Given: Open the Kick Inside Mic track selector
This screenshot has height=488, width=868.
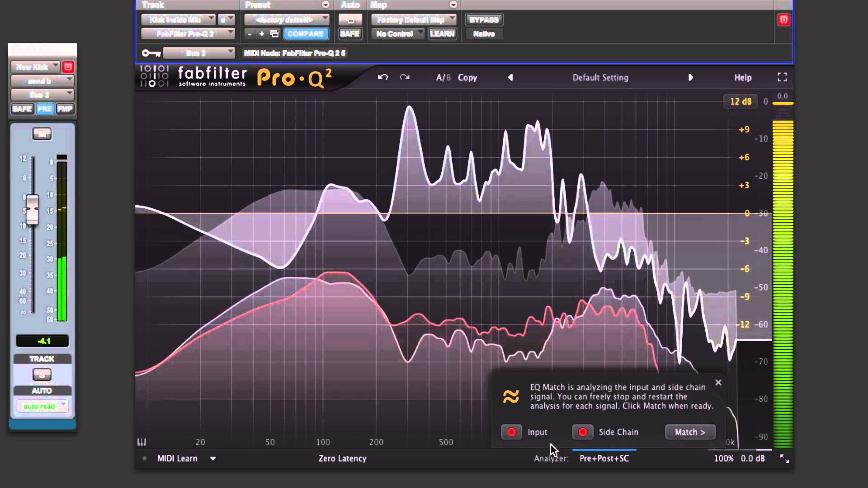Looking at the screenshot, I should point(178,20).
